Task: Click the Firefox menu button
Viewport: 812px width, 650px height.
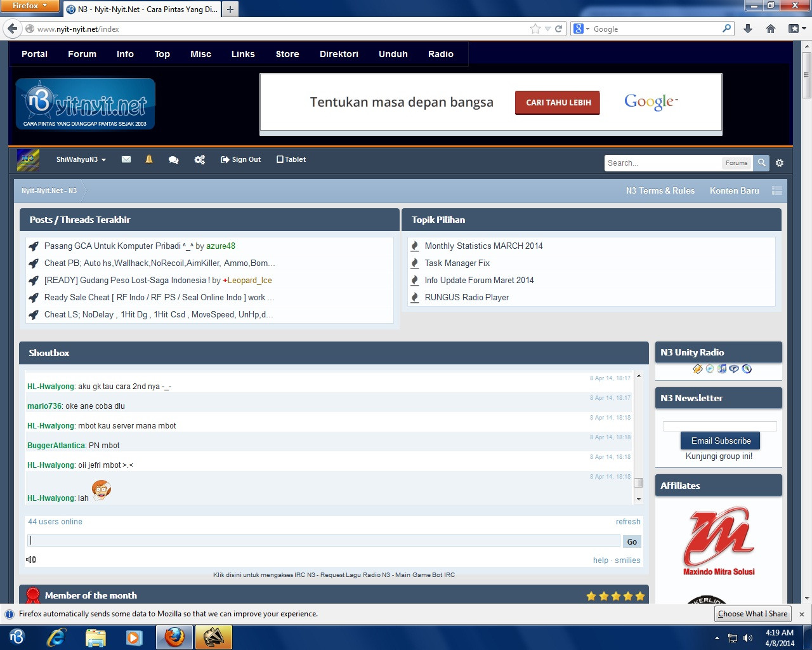Action: coord(30,6)
